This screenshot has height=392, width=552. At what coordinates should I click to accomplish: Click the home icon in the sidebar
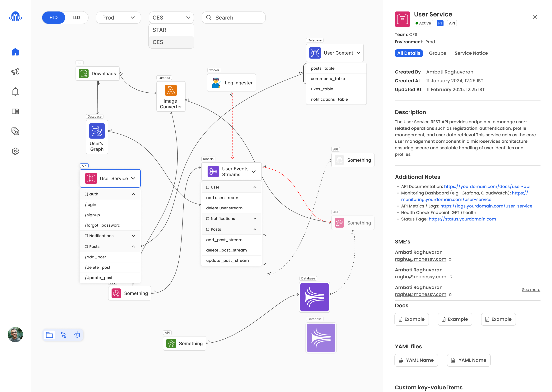[15, 52]
